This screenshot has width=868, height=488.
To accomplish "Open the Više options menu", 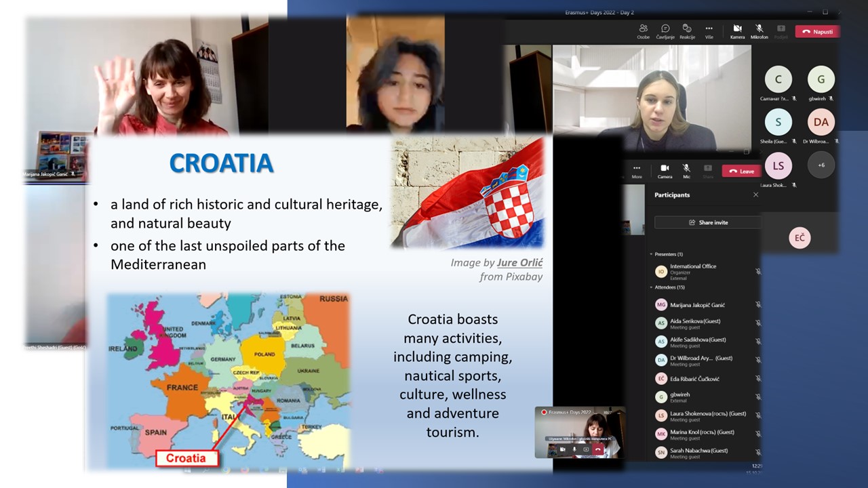I will point(709,29).
